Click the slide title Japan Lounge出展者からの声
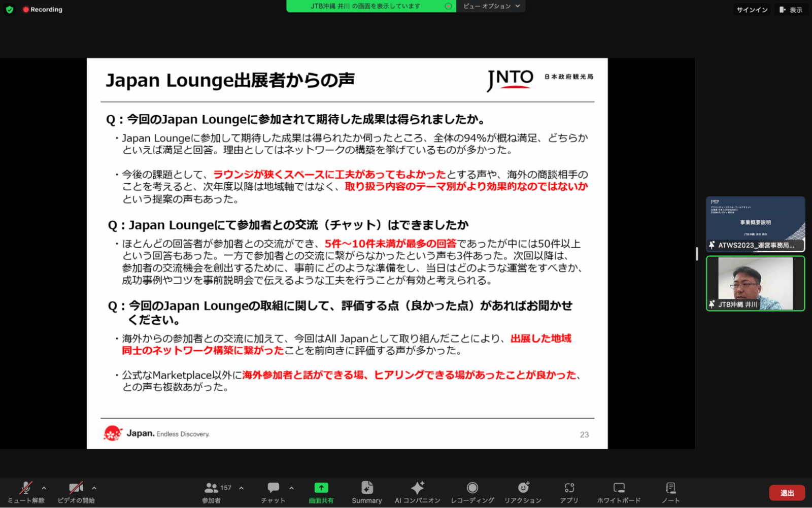Screen dimensions: 812x508 tap(230, 80)
